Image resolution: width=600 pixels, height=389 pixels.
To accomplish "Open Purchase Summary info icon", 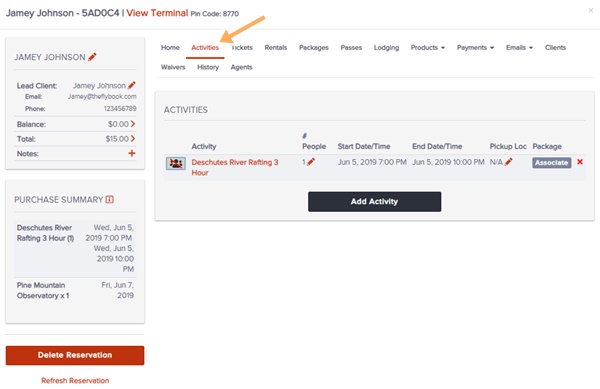I will point(109,200).
